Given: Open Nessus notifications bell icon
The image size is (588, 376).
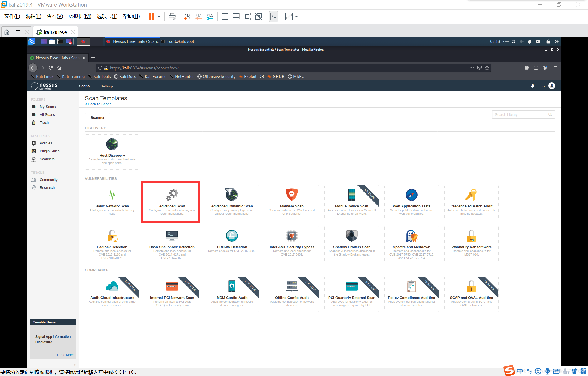Looking at the screenshot, I should (532, 86).
